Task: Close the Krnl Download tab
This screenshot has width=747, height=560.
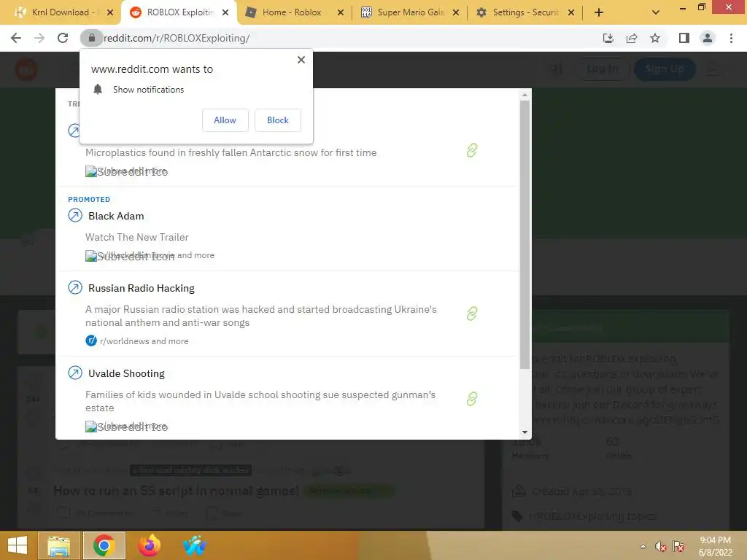Action: click(110, 12)
